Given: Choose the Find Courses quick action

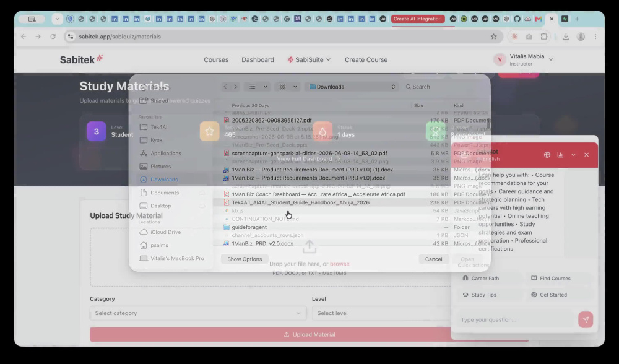Looking at the screenshot, I should [559, 279].
